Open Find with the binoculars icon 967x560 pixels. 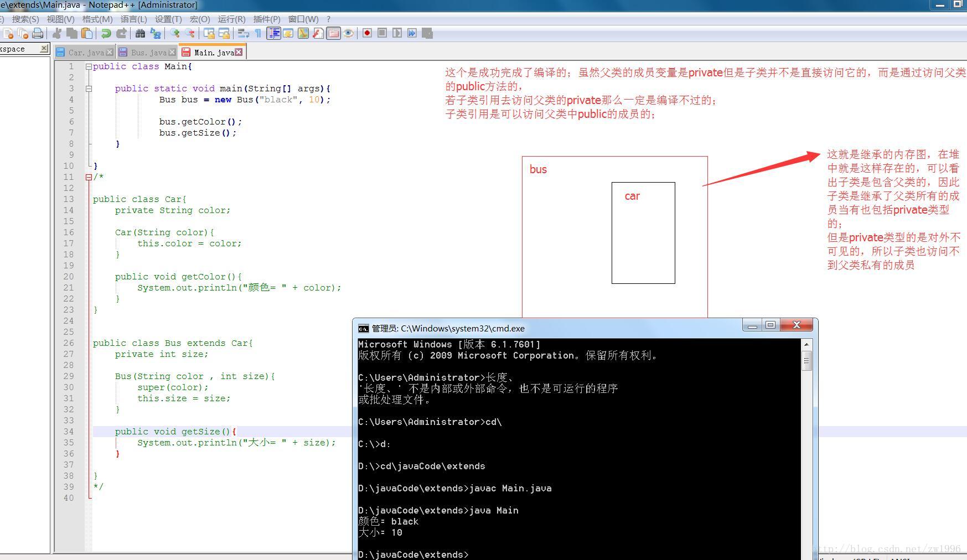pos(140,33)
